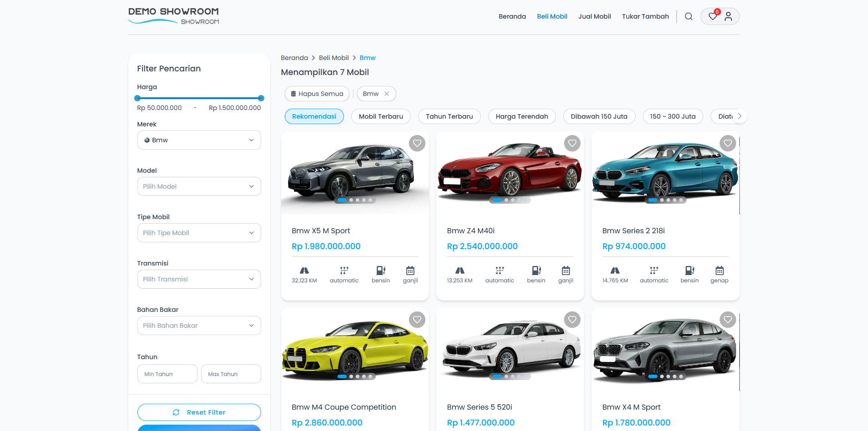
Task: Open the user account profile icon
Action: click(728, 16)
